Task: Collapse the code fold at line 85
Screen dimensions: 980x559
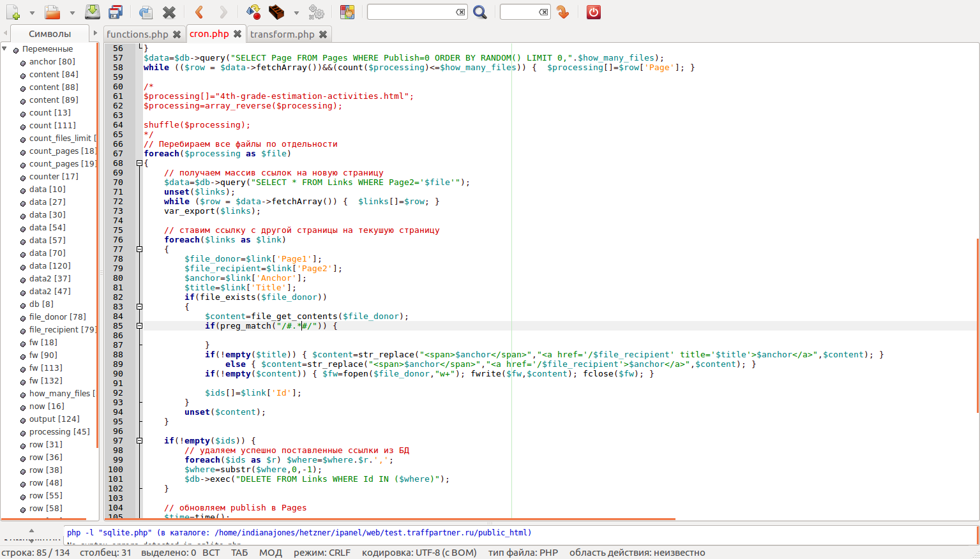Action: tap(139, 326)
